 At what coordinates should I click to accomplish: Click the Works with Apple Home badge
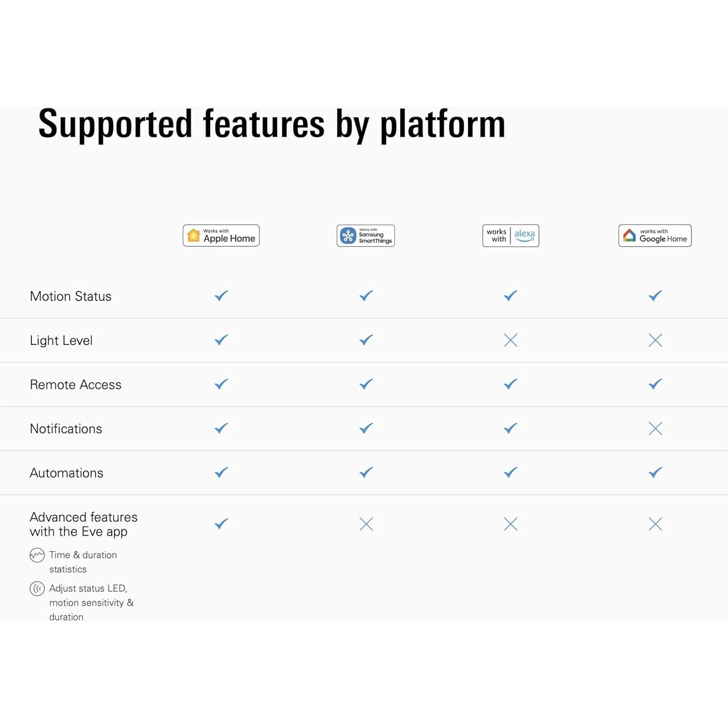tap(221, 236)
